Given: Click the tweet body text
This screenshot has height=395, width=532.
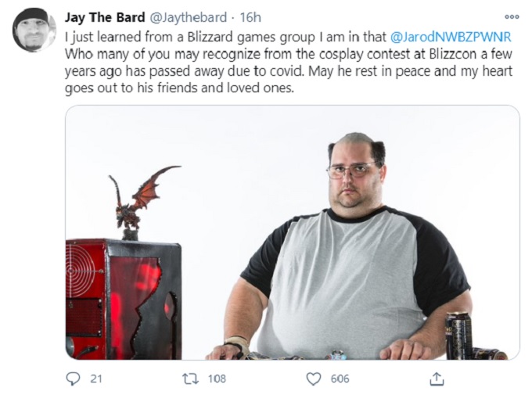Looking at the screenshot, I should tap(289, 63).
